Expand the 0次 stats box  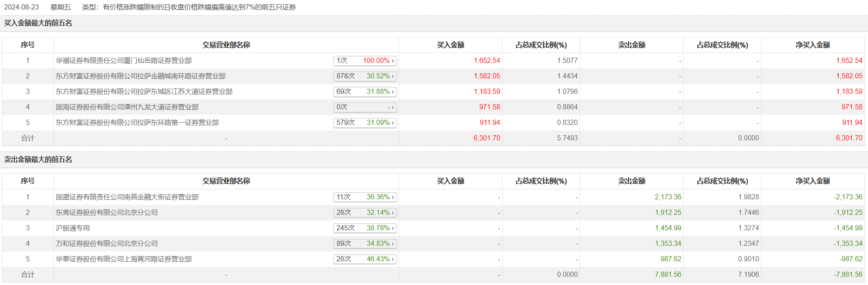[365, 107]
